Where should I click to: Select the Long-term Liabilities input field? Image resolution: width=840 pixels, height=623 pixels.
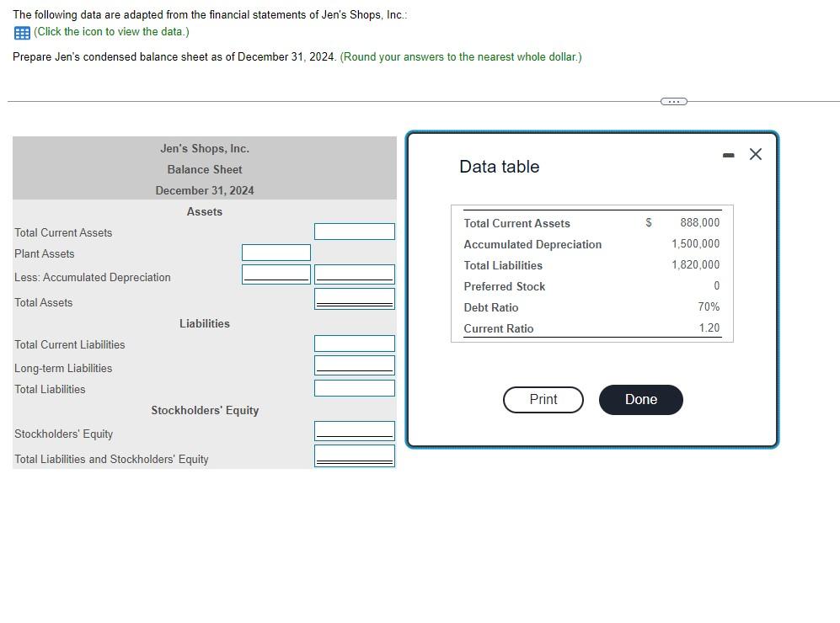coord(354,365)
